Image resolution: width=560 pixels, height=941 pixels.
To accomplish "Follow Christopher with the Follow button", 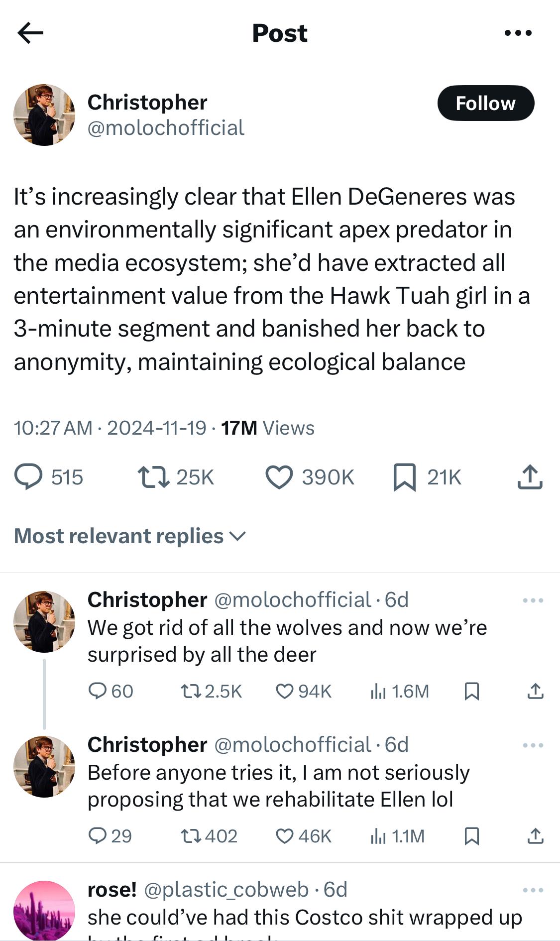I will coord(485,103).
